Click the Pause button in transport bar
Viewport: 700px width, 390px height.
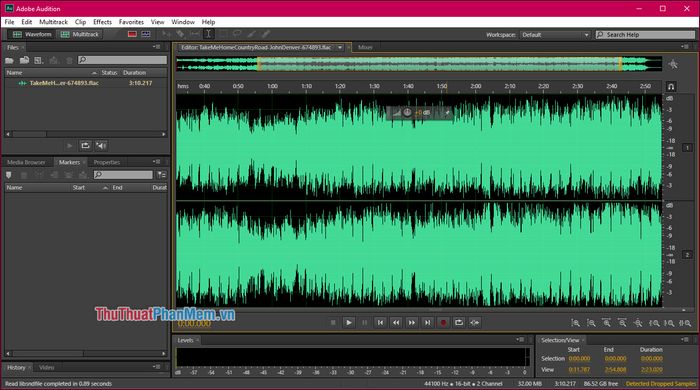click(364, 322)
